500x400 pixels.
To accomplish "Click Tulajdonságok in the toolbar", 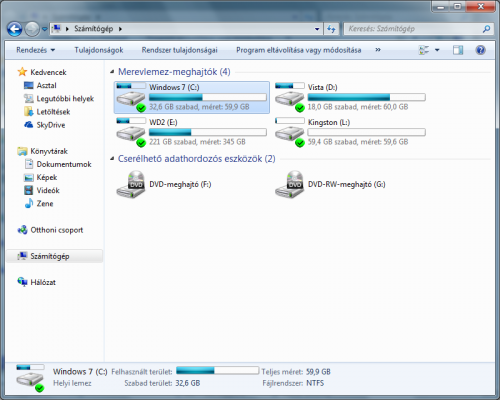I will [x=99, y=50].
